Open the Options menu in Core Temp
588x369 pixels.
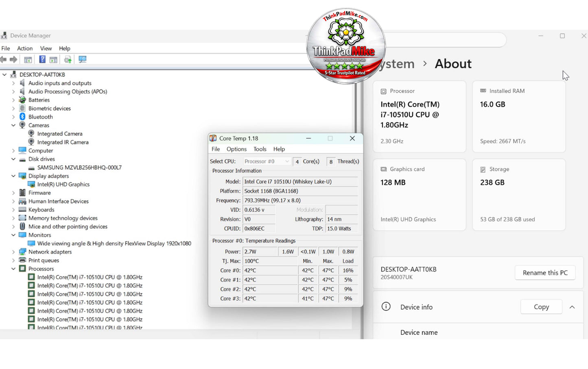tap(237, 149)
